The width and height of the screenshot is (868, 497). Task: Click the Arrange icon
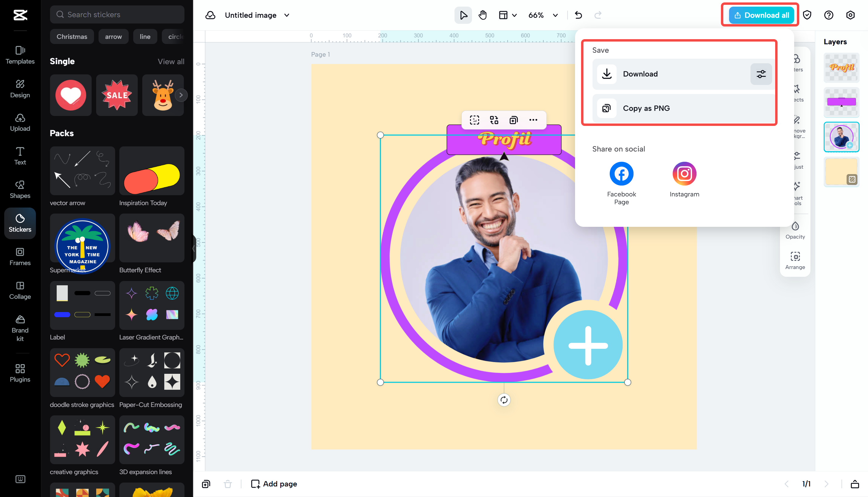coord(795,260)
